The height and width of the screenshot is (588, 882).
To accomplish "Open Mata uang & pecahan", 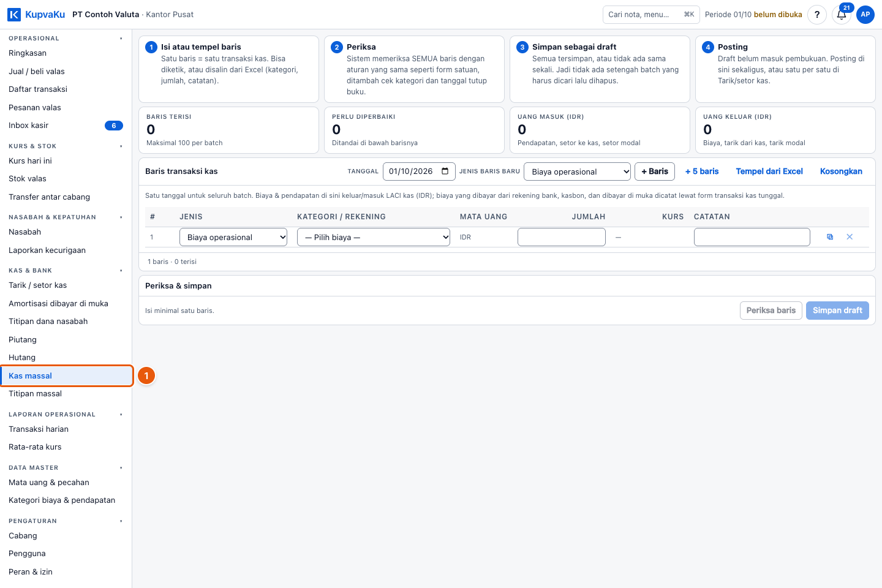I will (66, 482).
